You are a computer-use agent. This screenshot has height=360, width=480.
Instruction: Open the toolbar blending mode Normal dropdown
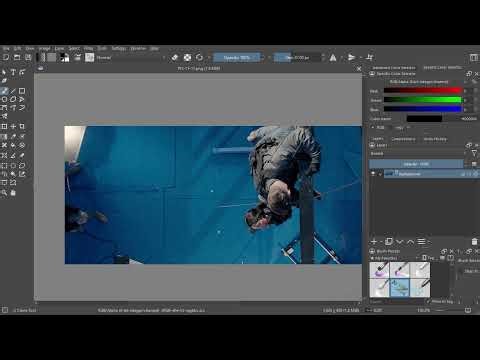[x=131, y=58]
